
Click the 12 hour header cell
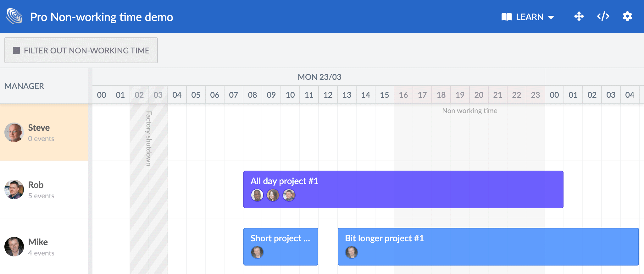[328, 95]
